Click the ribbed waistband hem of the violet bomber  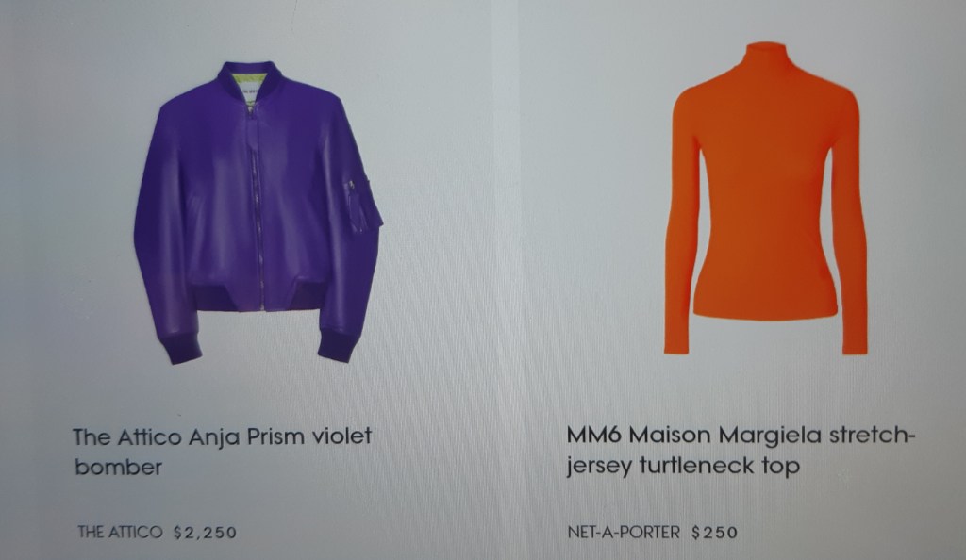[x=256, y=297]
